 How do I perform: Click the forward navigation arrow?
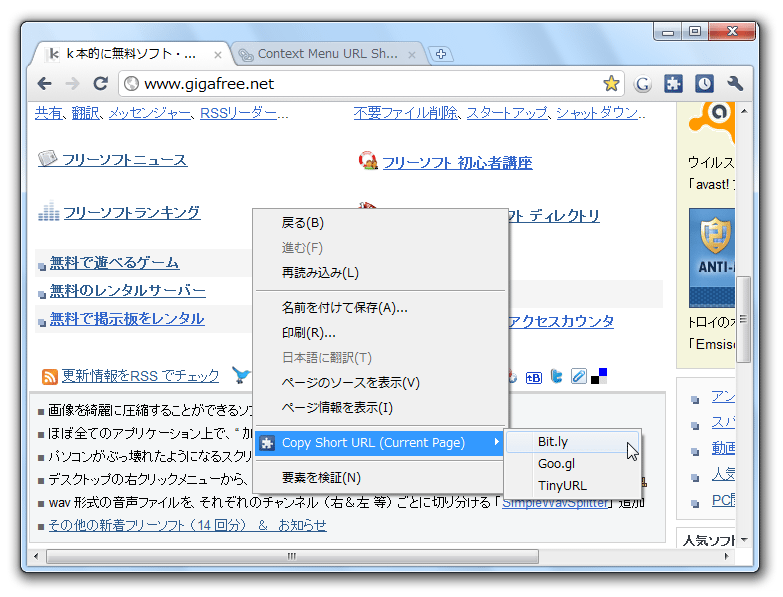click(72, 83)
